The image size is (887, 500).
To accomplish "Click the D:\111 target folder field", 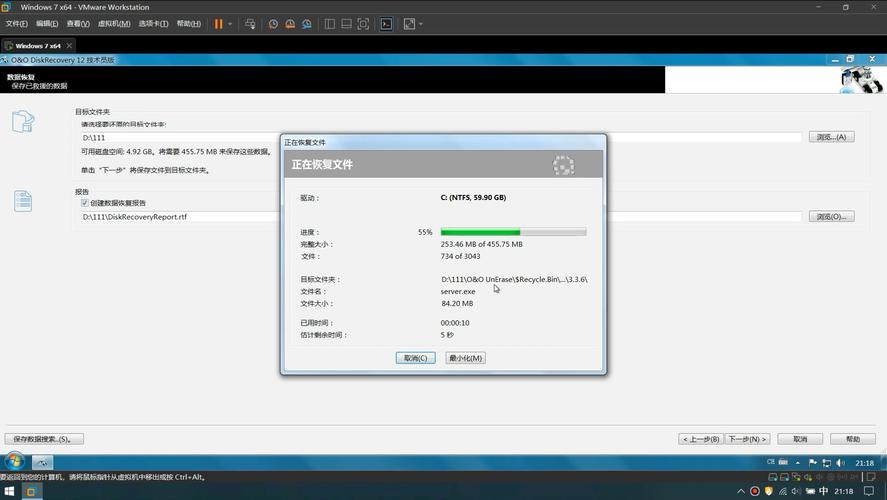I will coord(441,137).
